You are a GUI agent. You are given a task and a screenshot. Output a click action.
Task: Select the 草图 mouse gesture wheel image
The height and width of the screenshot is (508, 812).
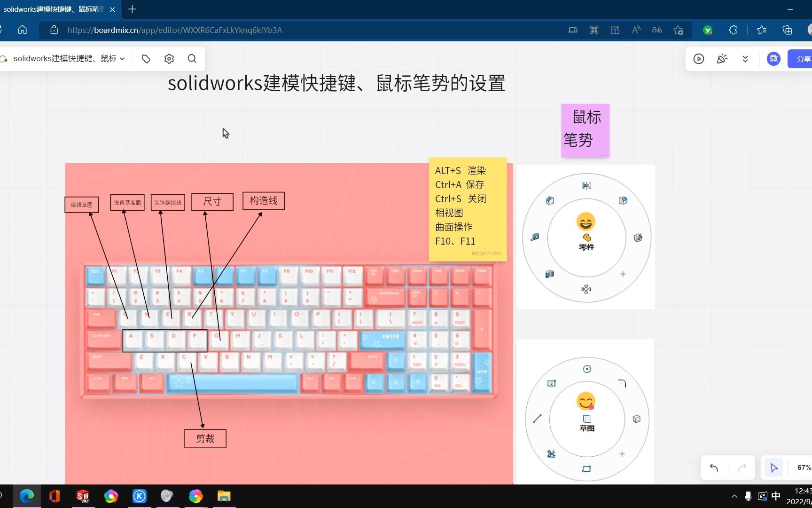586,412
